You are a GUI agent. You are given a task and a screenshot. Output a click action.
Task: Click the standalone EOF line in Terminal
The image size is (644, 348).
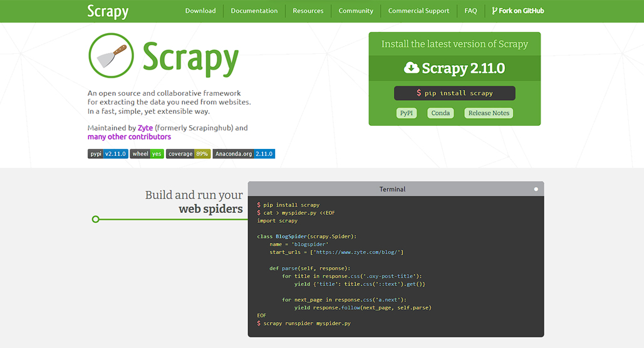coord(262,315)
